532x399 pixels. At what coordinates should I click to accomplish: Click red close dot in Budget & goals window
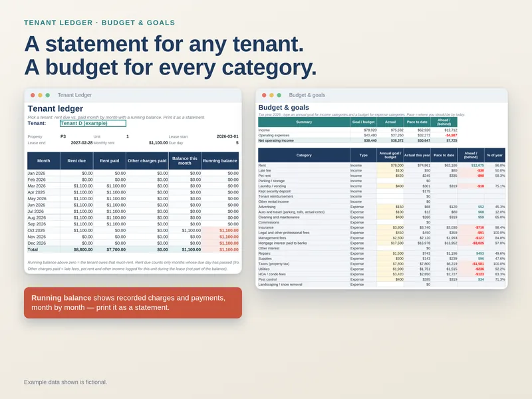264,95
